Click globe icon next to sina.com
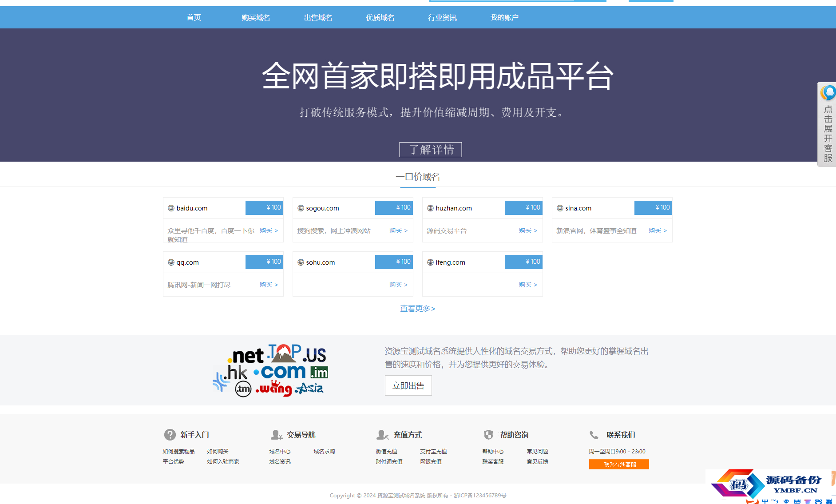The width and height of the screenshot is (836, 504). point(560,208)
